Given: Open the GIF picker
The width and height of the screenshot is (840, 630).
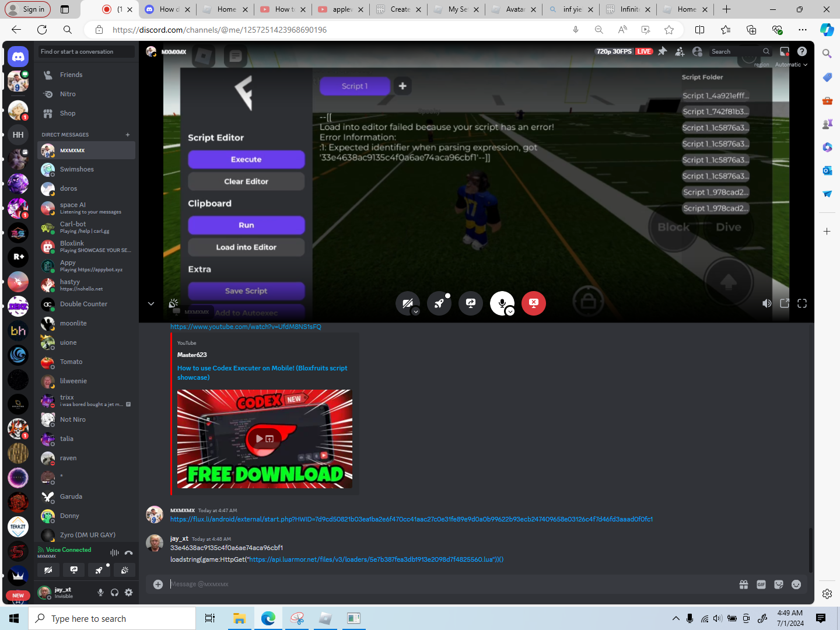Looking at the screenshot, I should 761,584.
